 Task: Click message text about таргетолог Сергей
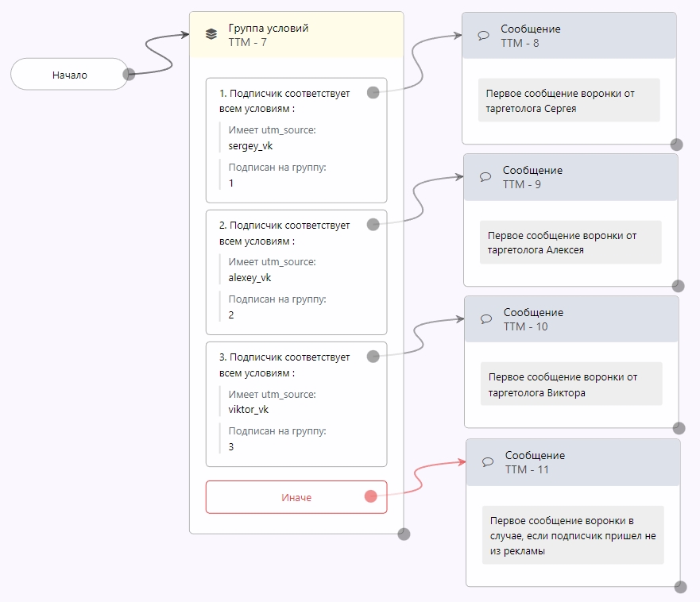point(569,100)
